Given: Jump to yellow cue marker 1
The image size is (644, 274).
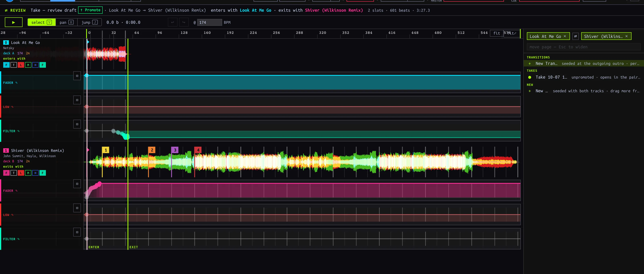Looking at the screenshot, I should point(105,150).
